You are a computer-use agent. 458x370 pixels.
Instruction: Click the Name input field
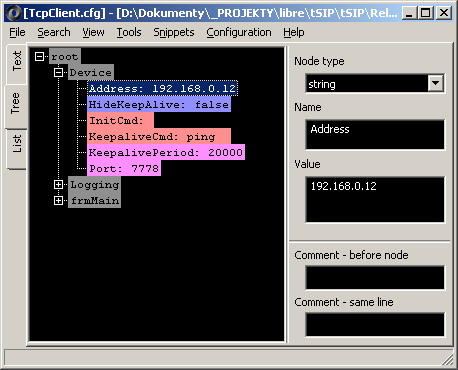375,135
